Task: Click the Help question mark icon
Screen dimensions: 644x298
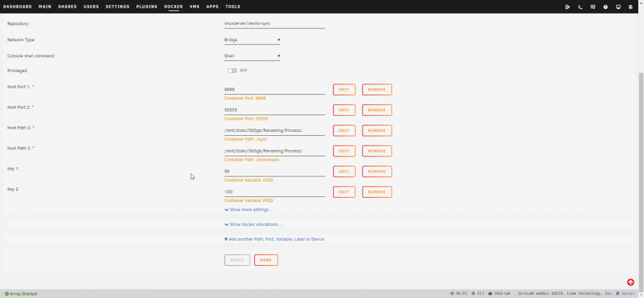Action: tap(605, 7)
